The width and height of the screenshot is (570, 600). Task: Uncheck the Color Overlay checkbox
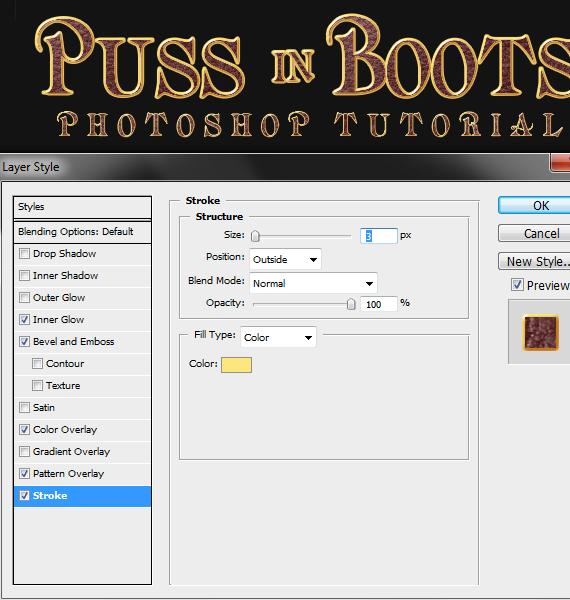(x=24, y=430)
